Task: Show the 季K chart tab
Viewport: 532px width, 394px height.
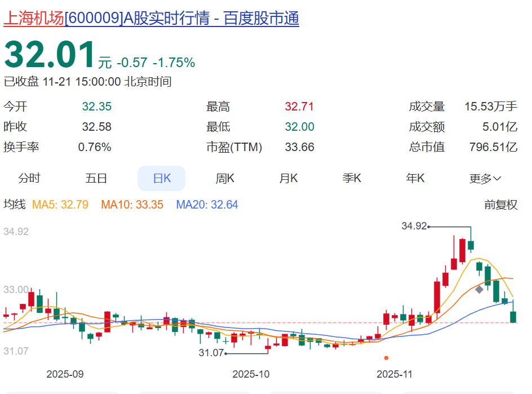Action: pos(352,178)
